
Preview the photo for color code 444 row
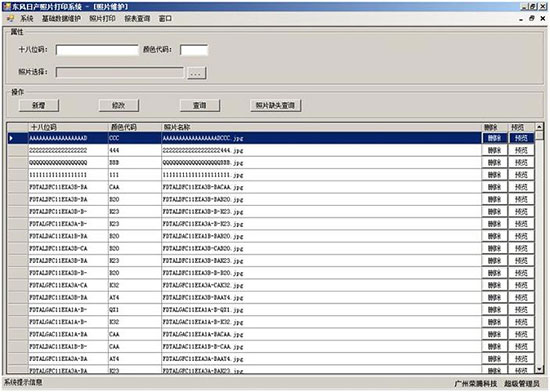point(521,150)
